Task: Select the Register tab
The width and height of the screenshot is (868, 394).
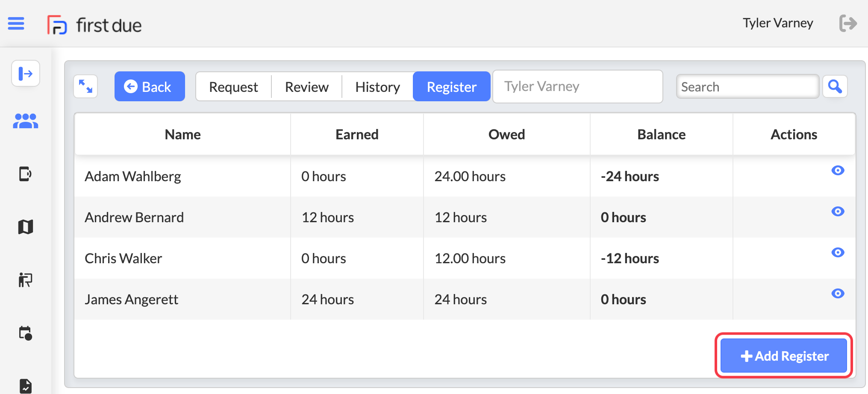Action: click(452, 86)
